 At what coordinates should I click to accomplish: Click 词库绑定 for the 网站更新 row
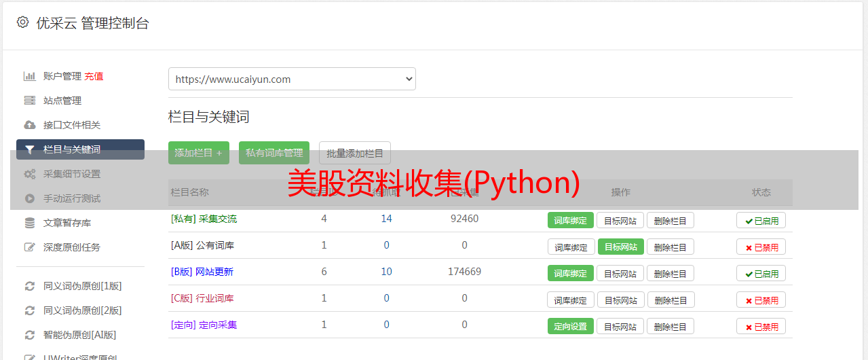[x=570, y=273]
